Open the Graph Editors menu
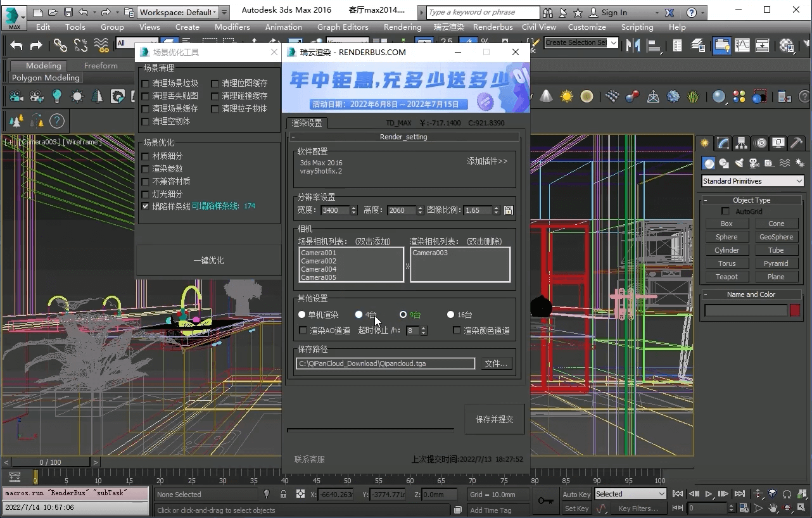The width and height of the screenshot is (812, 518). (343, 27)
